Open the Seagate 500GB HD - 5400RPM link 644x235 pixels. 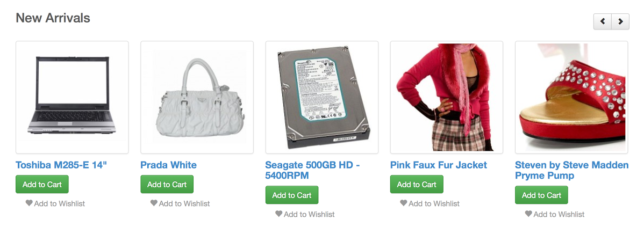pyautogui.click(x=312, y=170)
